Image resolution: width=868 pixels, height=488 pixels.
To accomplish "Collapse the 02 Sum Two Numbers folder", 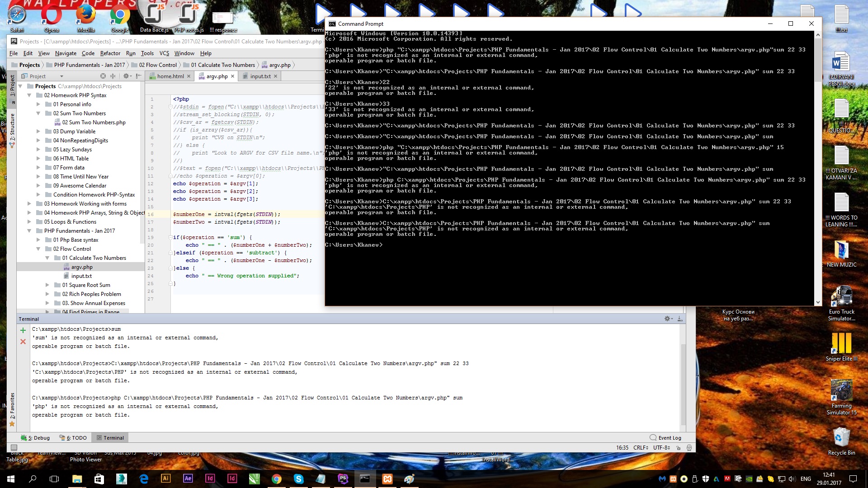I will click(38, 113).
